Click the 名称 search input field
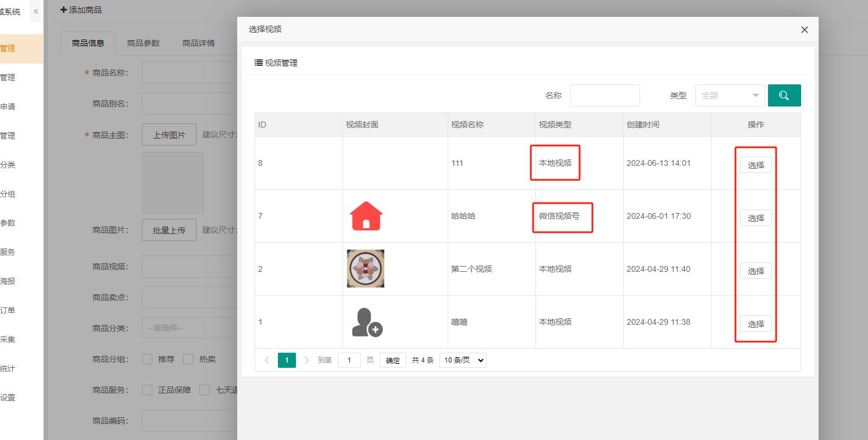This screenshot has height=440, width=868. coord(605,95)
